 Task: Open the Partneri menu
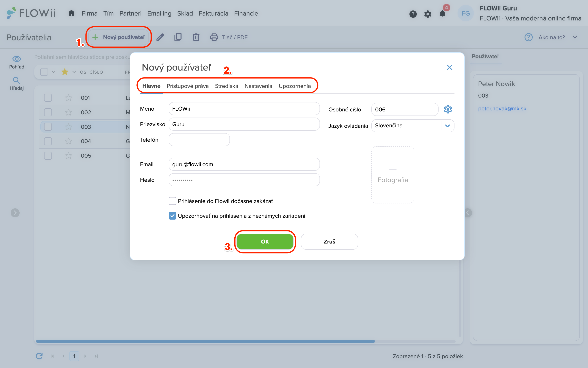(130, 13)
